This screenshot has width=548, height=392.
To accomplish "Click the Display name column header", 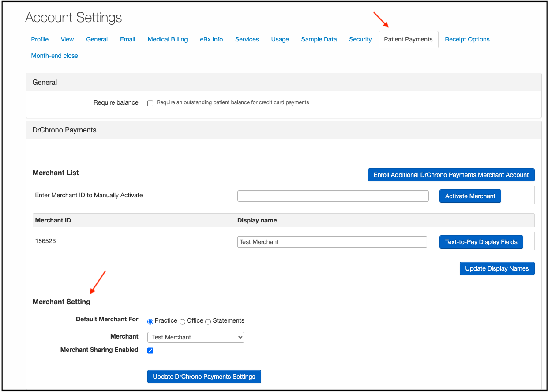I will (257, 220).
